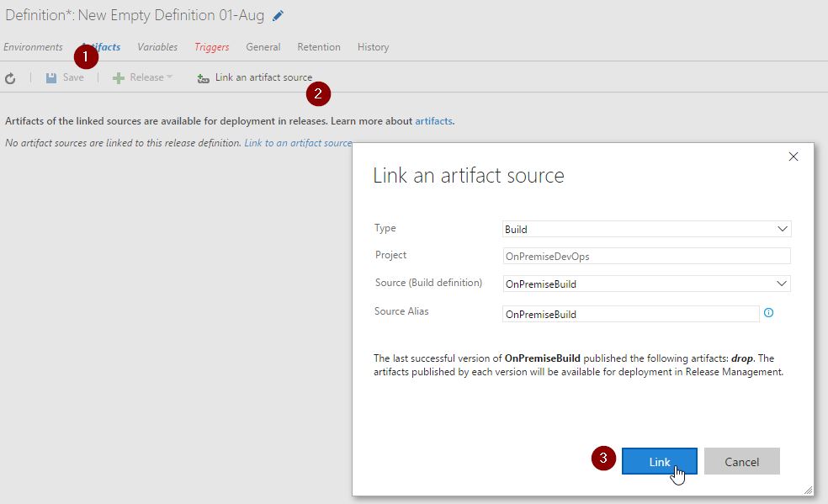828x504 pixels.
Task: Click the refresh icon in toolbar
Action: [10, 78]
